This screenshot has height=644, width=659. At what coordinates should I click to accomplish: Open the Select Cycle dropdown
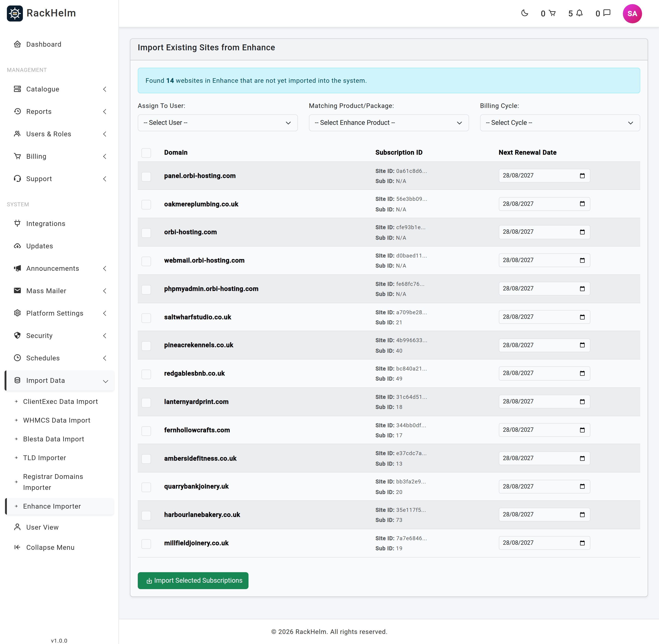560,123
